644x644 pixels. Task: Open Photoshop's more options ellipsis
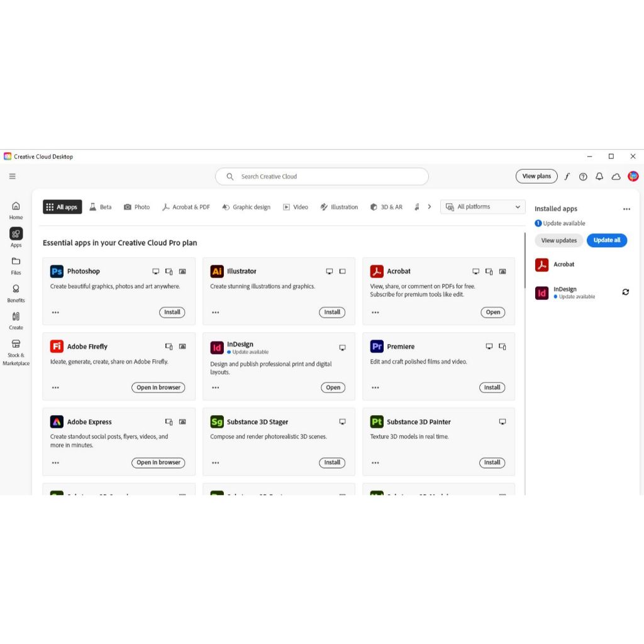55,313
